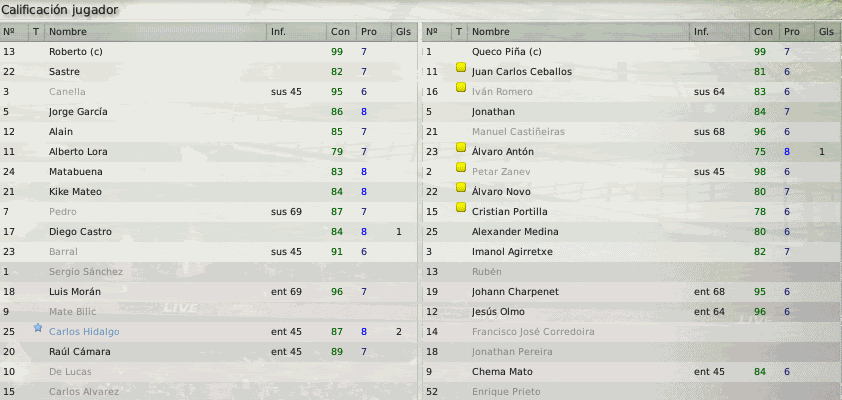Click yellow card icon beside Juan Carlos Ceballos

tap(461, 67)
